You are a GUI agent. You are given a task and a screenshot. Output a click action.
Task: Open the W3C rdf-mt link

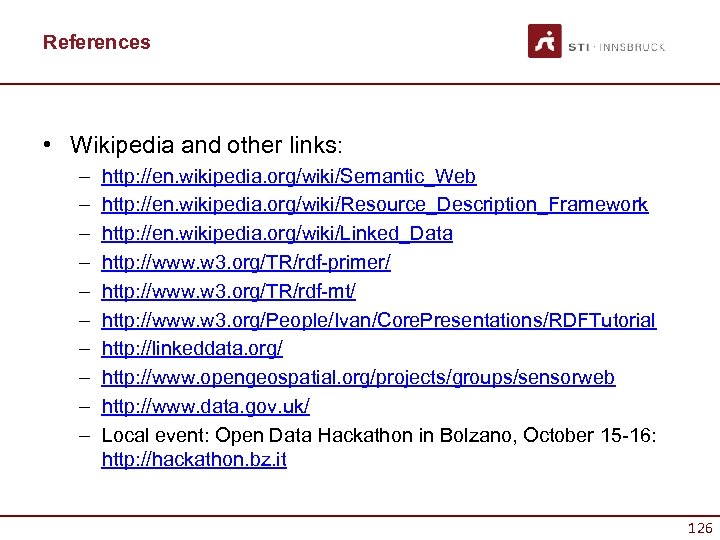tap(229, 291)
